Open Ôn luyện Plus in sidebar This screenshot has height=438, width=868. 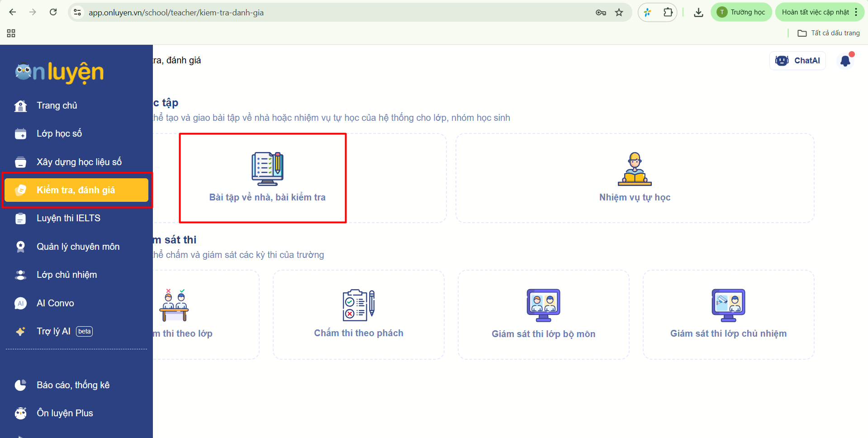[x=65, y=413]
